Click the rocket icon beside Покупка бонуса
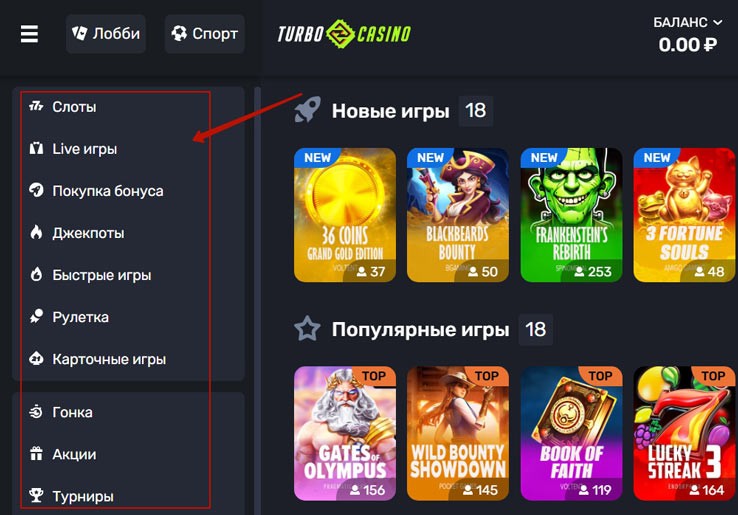This screenshot has height=515, width=738. [x=36, y=191]
